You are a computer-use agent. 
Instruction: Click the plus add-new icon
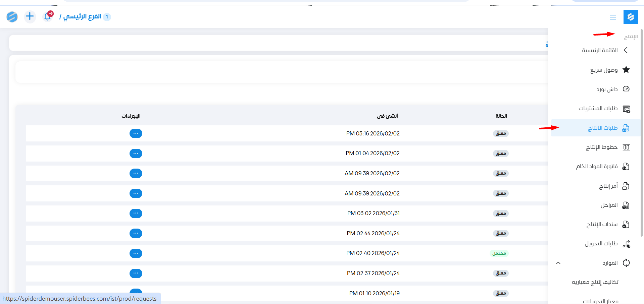click(30, 16)
